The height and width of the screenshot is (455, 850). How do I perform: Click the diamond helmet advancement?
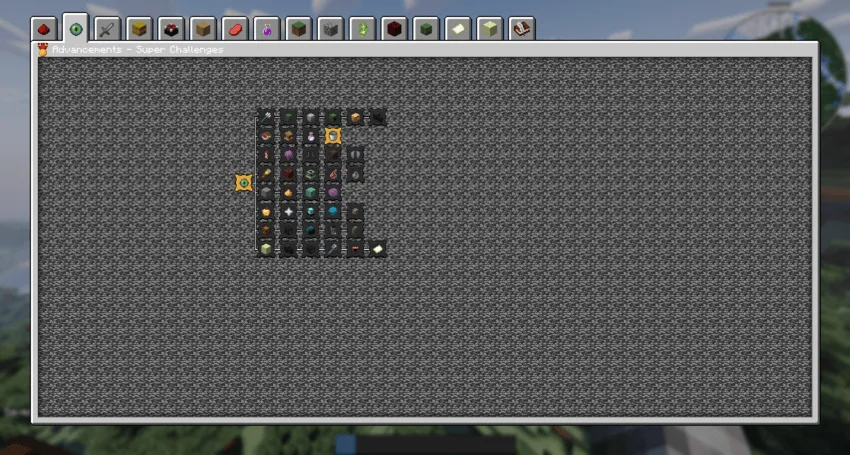click(311, 212)
